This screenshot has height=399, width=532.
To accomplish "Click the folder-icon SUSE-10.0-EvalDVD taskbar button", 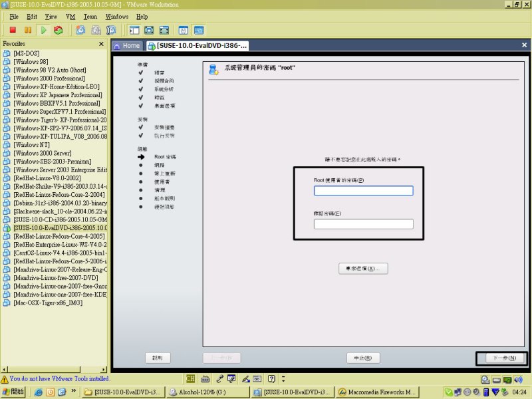I will pyautogui.click(x=123, y=392).
